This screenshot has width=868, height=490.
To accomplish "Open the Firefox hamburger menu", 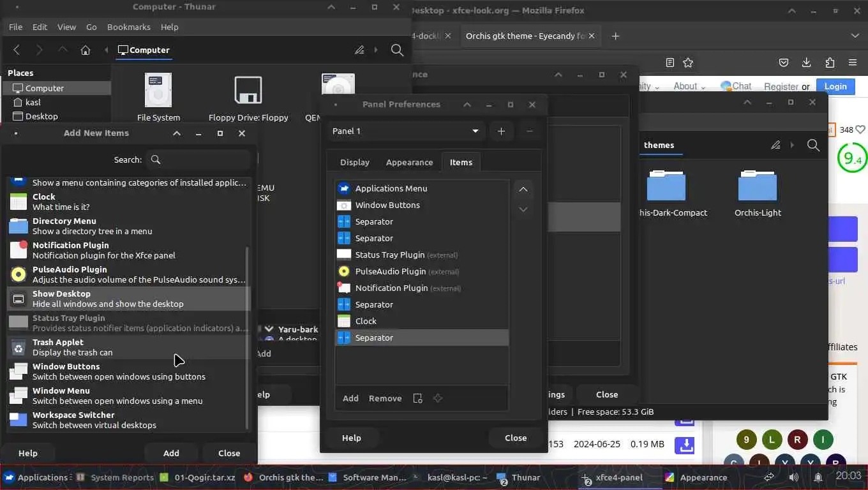I will point(853,63).
